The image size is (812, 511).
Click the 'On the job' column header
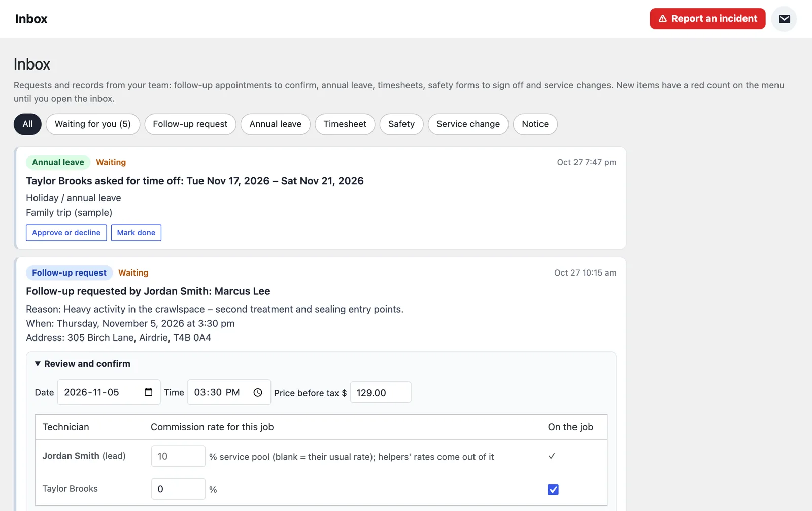pos(570,427)
